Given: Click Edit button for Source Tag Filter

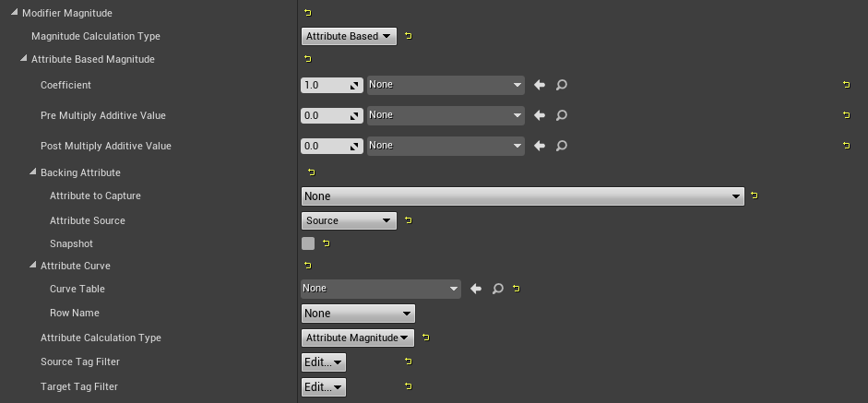Looking at the screenshot, I should 323,362.
